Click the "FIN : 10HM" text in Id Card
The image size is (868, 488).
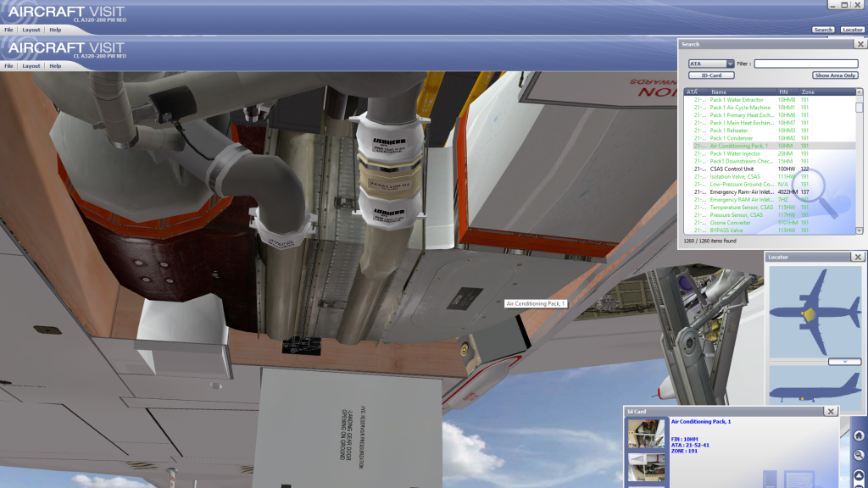pos(684,440)
